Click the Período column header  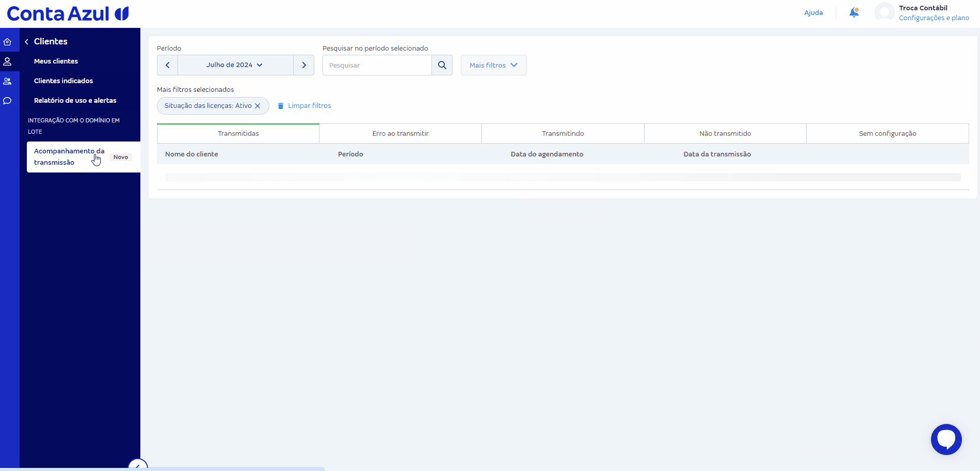coord(350,154)
